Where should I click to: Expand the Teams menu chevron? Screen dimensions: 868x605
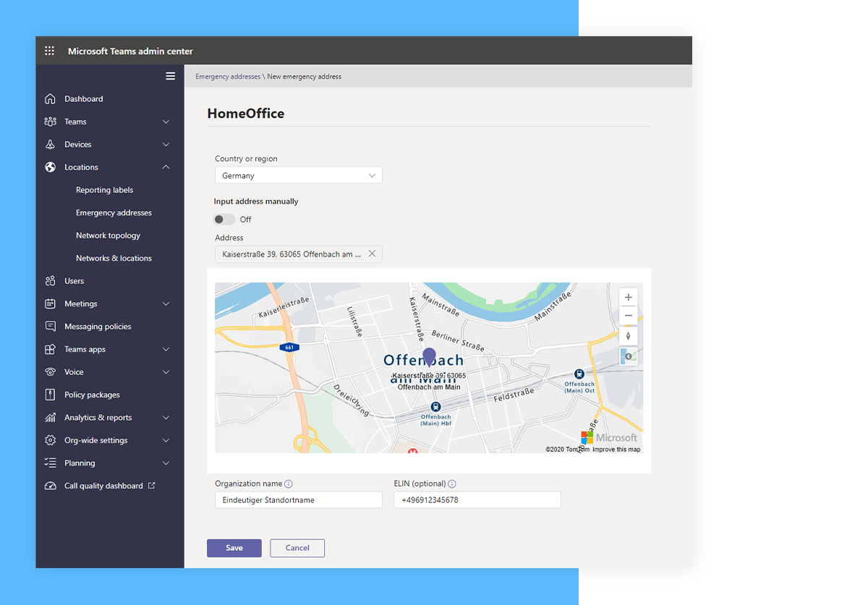[166, 121]
